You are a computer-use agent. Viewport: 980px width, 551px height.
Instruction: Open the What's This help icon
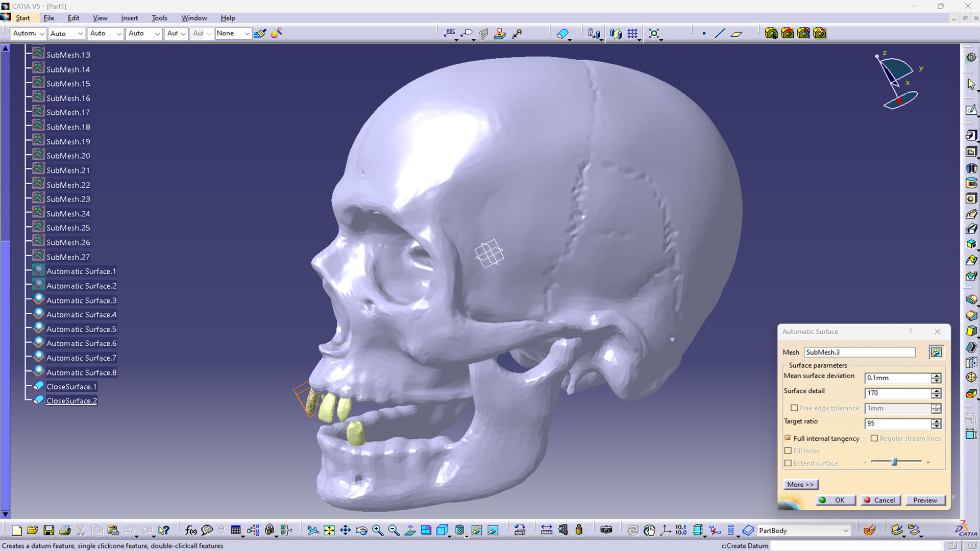pyautogui.click(x=163, y=531)
